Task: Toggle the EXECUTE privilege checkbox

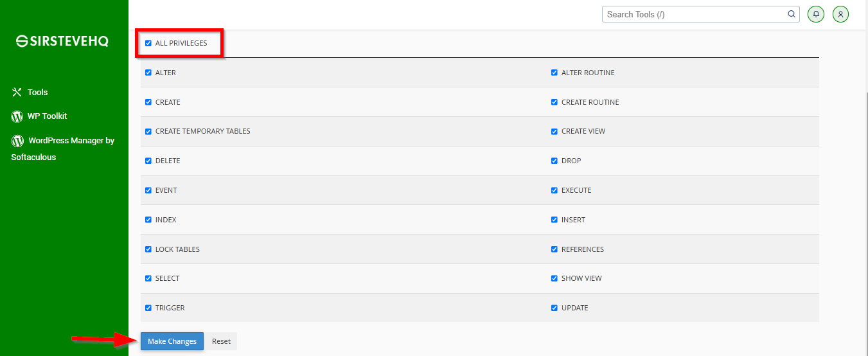Action: [554, 190]
